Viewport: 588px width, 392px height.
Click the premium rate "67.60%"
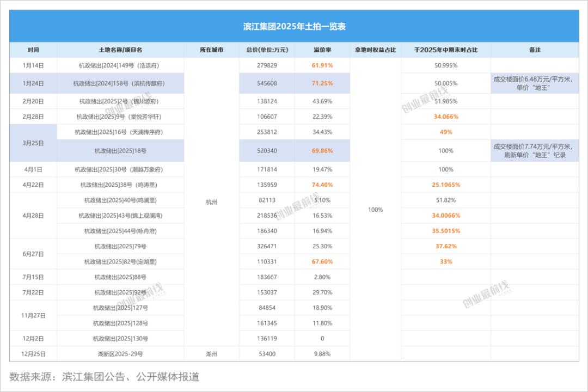click(322, 262)
